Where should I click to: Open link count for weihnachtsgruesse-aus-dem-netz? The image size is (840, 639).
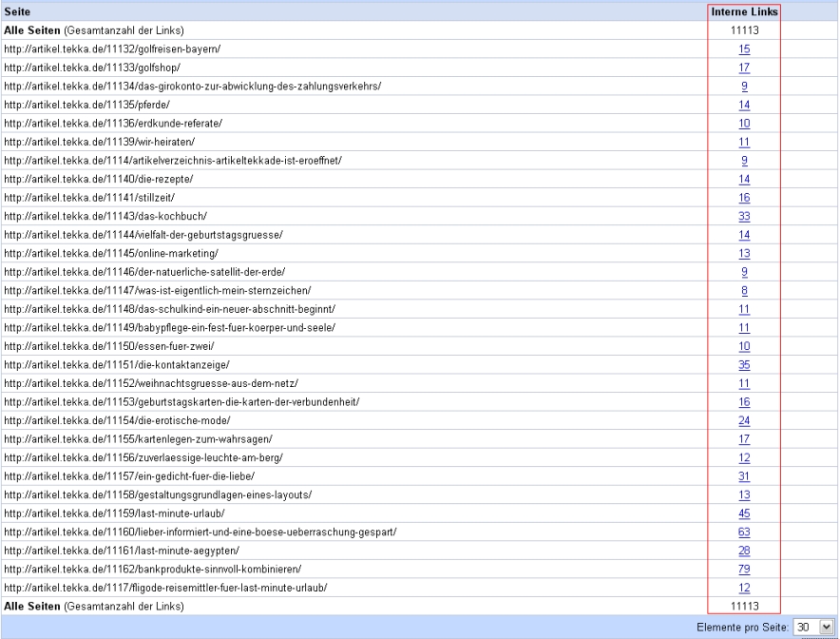744,384
